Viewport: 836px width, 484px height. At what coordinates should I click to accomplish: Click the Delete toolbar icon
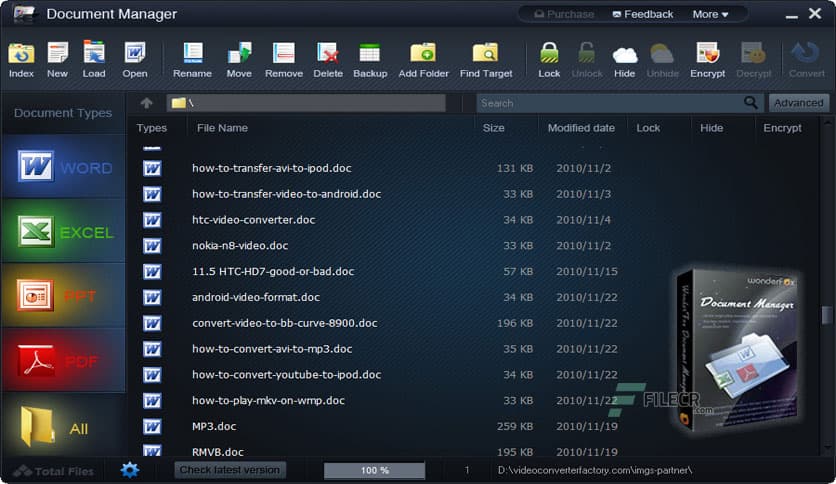coord(328,53)
